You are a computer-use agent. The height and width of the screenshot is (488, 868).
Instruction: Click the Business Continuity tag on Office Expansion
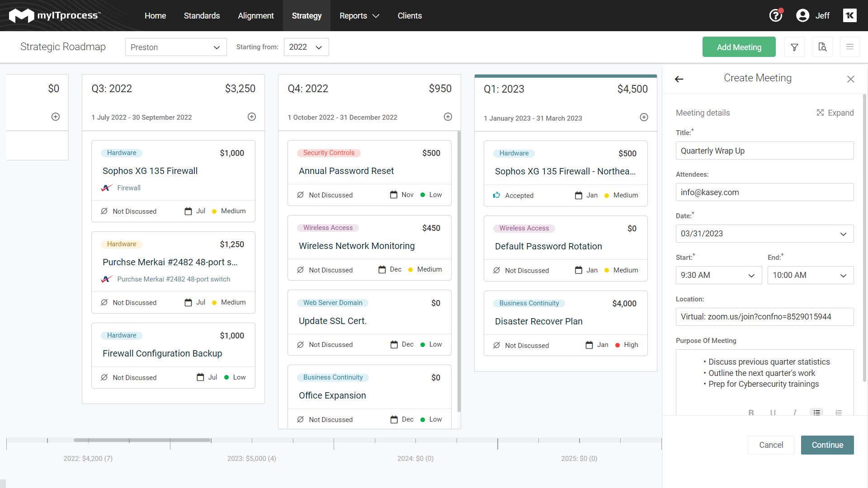333,377
